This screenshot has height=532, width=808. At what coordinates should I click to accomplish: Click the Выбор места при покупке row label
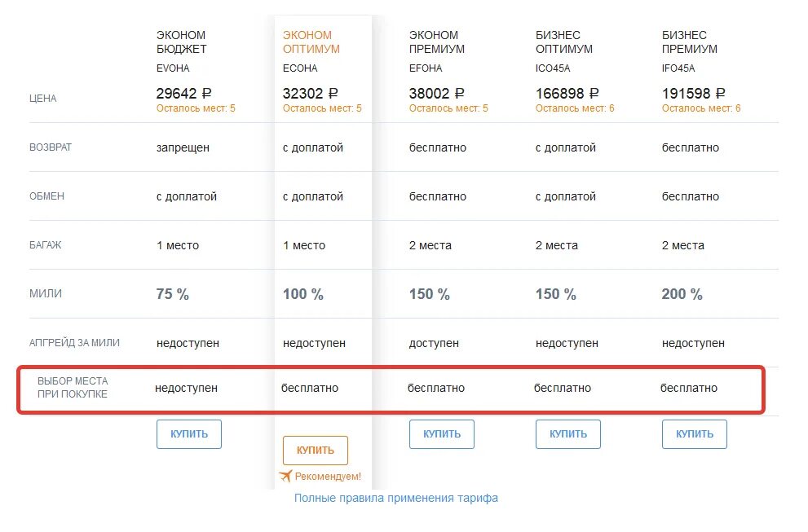73,387
